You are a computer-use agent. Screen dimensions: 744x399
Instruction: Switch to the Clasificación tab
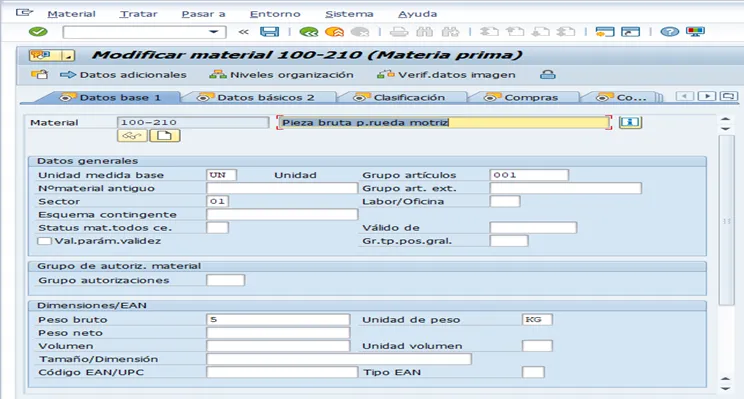[x=401, y=97]
